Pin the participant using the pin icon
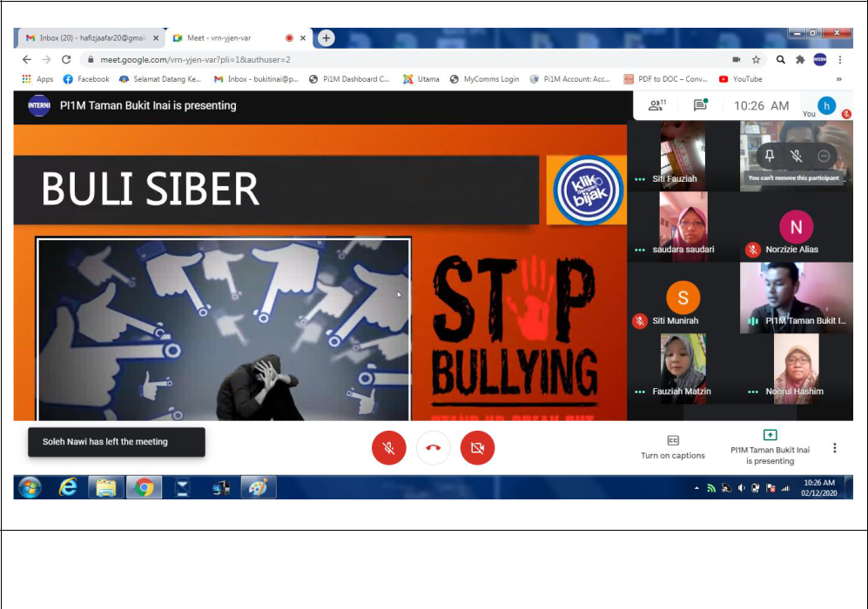This screenshot has width=868, height=609. coord(769,157)
